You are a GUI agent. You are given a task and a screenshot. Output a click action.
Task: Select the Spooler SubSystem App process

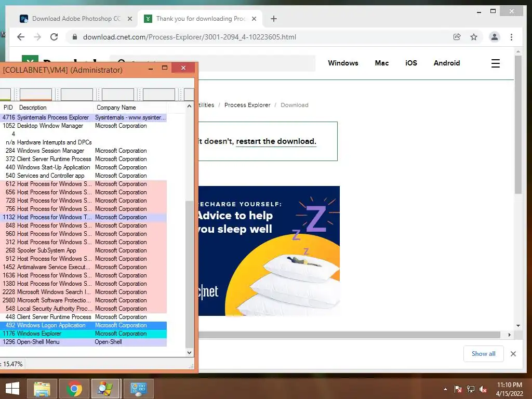coord(84,250)
